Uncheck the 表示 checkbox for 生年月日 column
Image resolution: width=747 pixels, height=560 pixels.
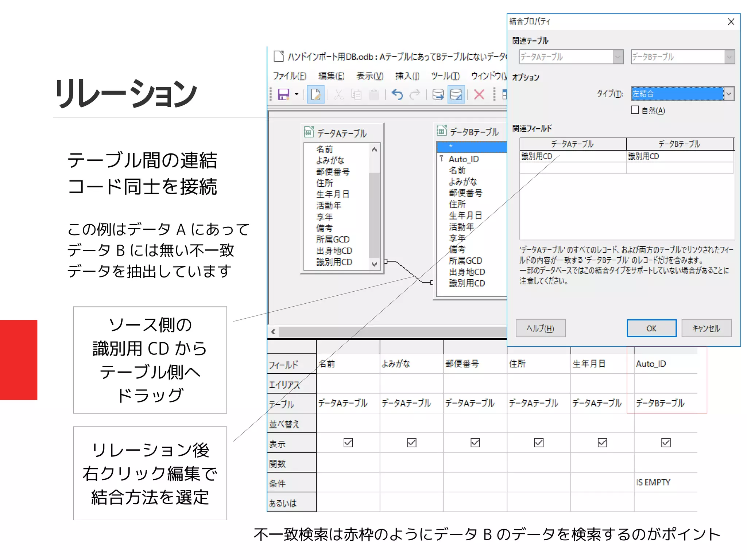(603, 443)
